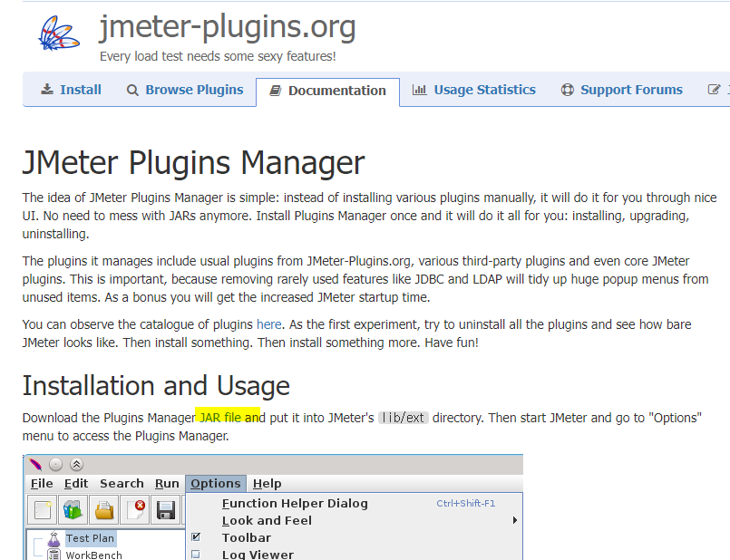Expand the Look and Feel submenu arrow
This screenshot has height=560, width=730.
point(514,520)
